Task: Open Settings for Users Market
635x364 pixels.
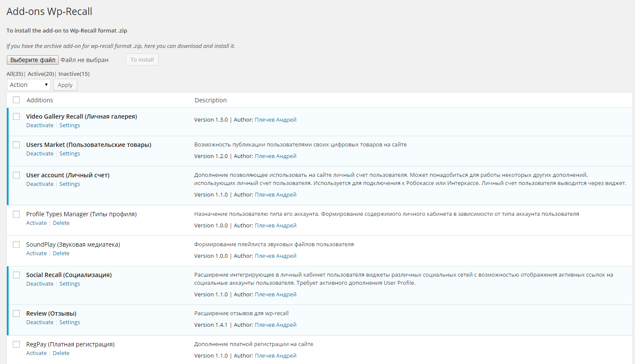Action: pos(69,154)
